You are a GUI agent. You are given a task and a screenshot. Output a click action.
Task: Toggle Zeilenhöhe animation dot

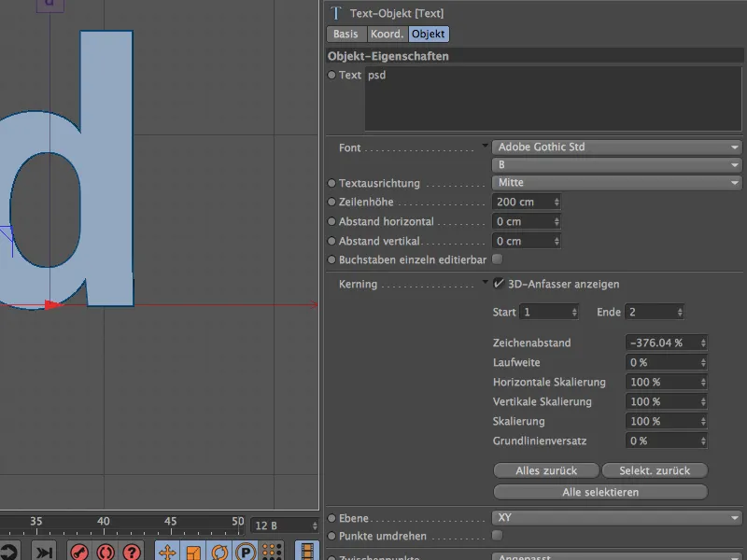click(x=331, y=202)
